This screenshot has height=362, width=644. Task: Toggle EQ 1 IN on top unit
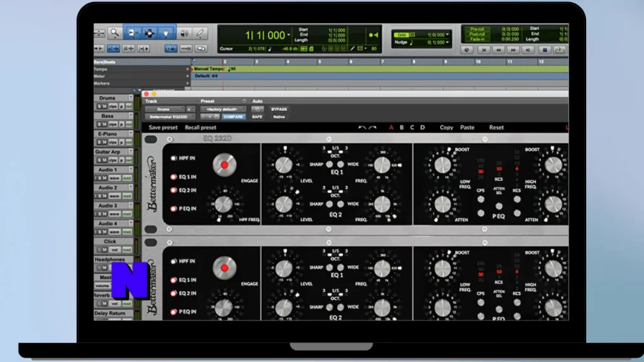174,177
